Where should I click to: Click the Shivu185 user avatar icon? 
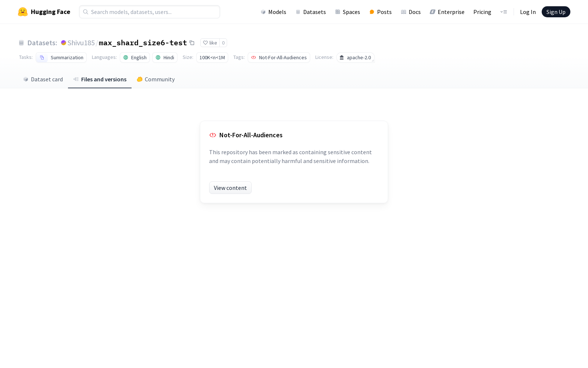(64, 43)
